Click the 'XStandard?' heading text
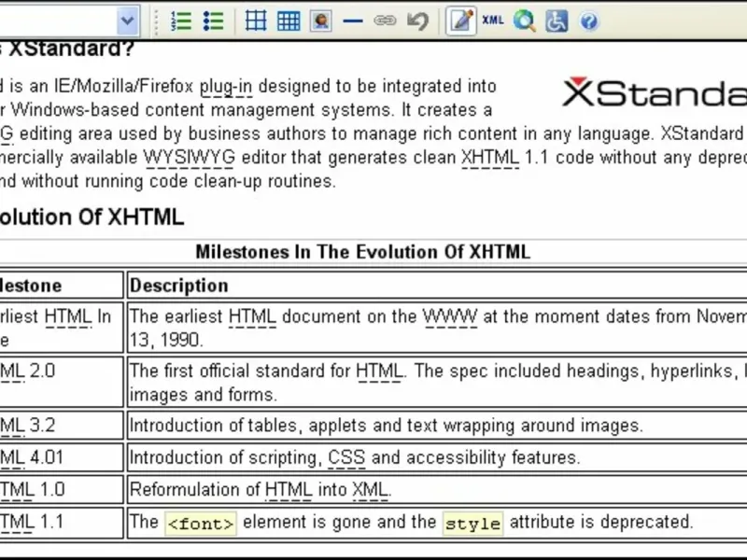 (72, 49)
